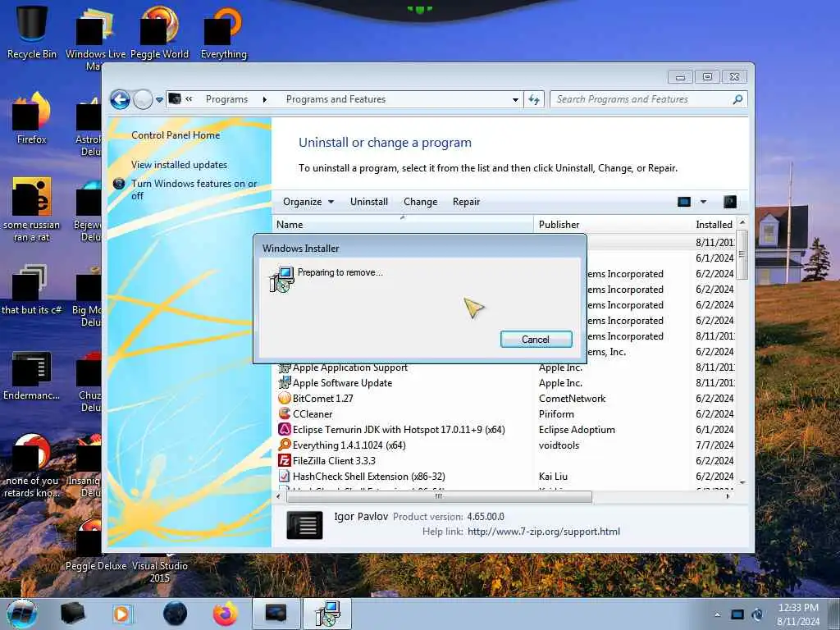The height and width of the screenshot is (630, 840).
Task: Click the Firefox taskbar icon
Action: click(x=225, y=614)
